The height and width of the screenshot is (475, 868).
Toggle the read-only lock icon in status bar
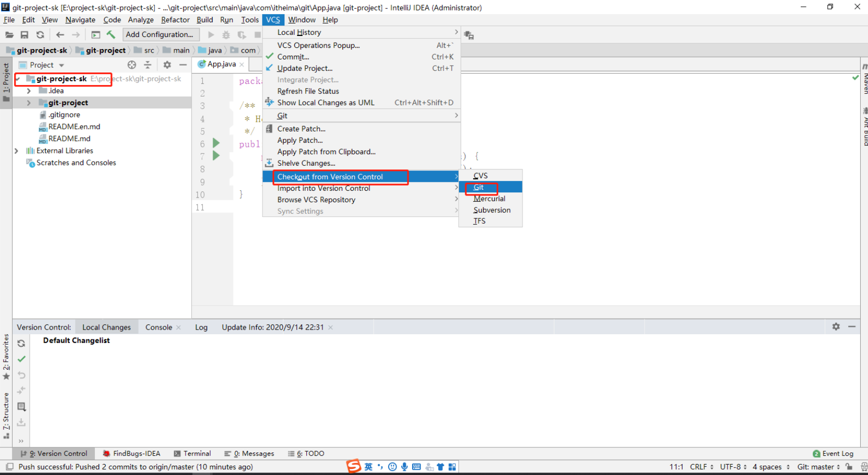(849, 467)
